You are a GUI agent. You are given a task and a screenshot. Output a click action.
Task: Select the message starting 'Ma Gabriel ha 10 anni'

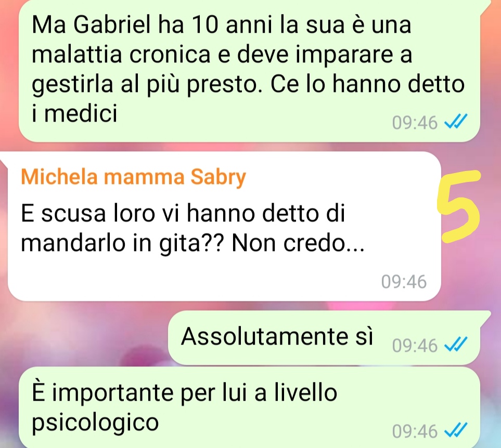pyautogui.click(x=249, y=71)
